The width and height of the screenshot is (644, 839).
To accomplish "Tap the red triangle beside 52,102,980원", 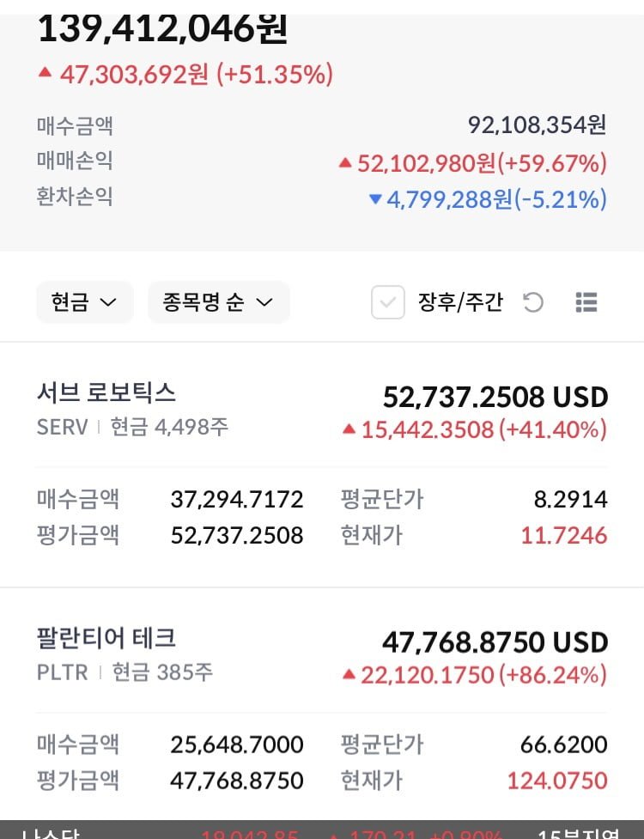I will click(345, 162).
